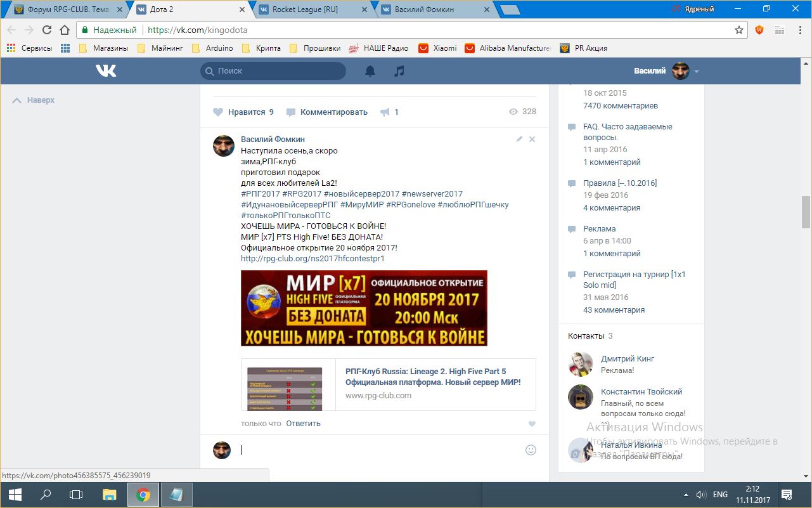Viewport: 812px width, 508px height.
Task: Open the FAQ. Часто задаваемые вопросы topic
Action: tap(628, 132)
